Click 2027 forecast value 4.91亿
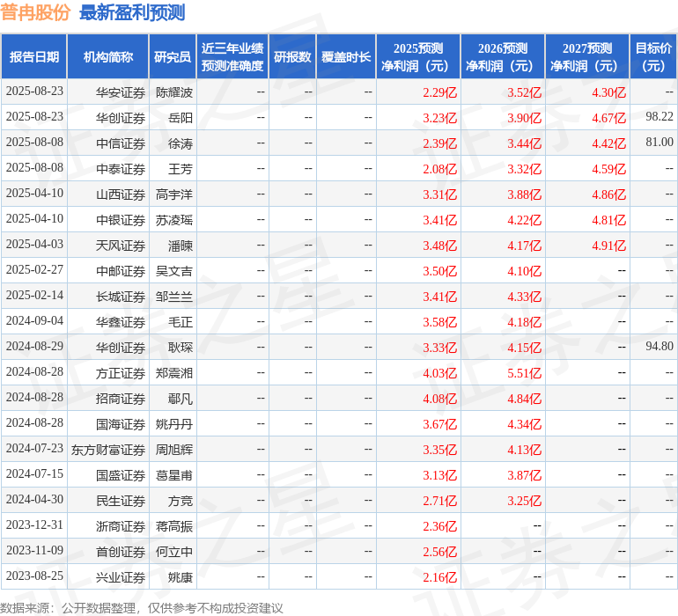 coord(608,246)
